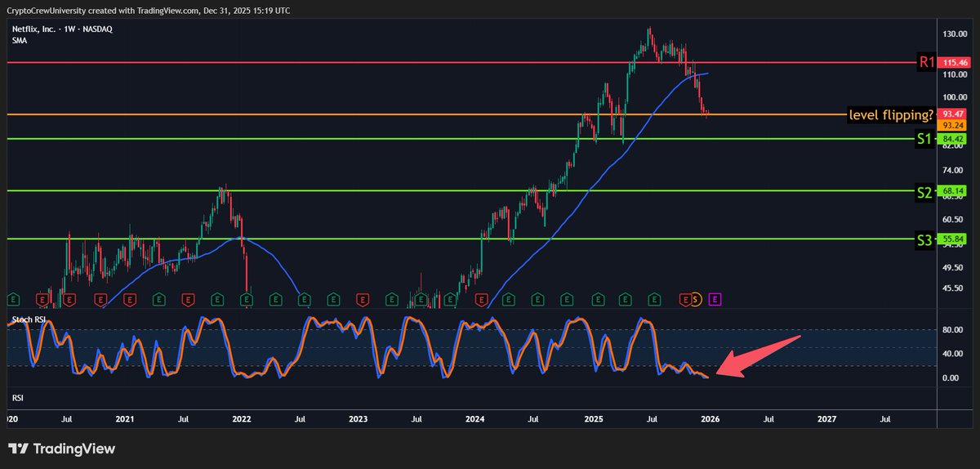The image size is (980, 469).
Task: Click the 2027 time axis label
Action: point(826,418)
